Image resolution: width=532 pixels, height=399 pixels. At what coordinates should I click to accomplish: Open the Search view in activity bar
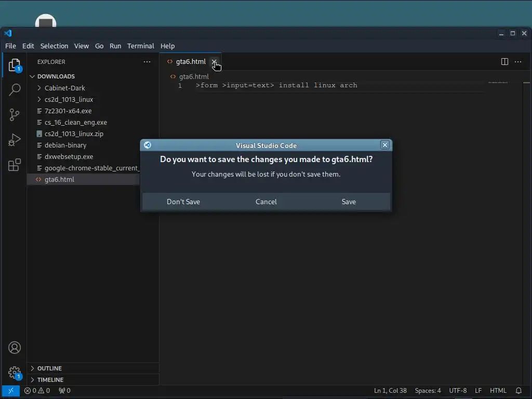14,89
